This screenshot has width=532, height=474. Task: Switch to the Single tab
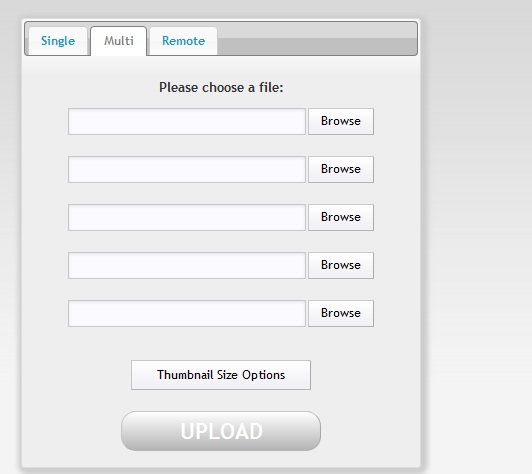58,41
